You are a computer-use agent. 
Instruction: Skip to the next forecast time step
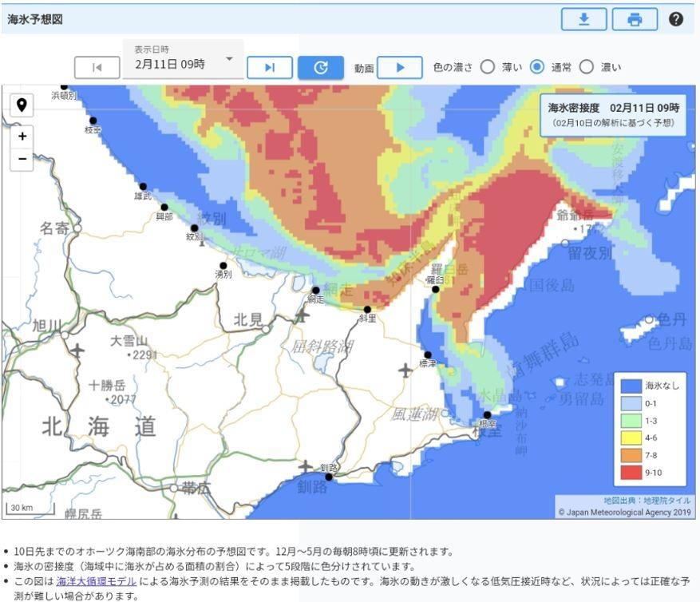coord(269,68)
